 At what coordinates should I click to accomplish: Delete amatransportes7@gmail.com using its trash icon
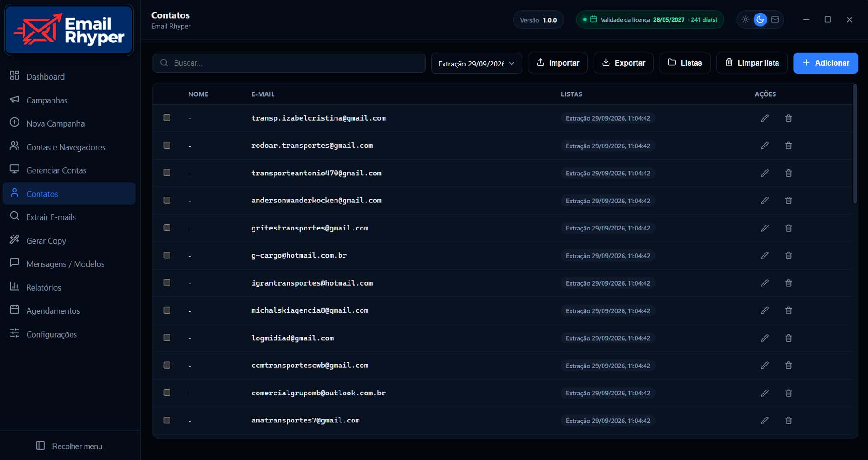[x=788, y=420]
